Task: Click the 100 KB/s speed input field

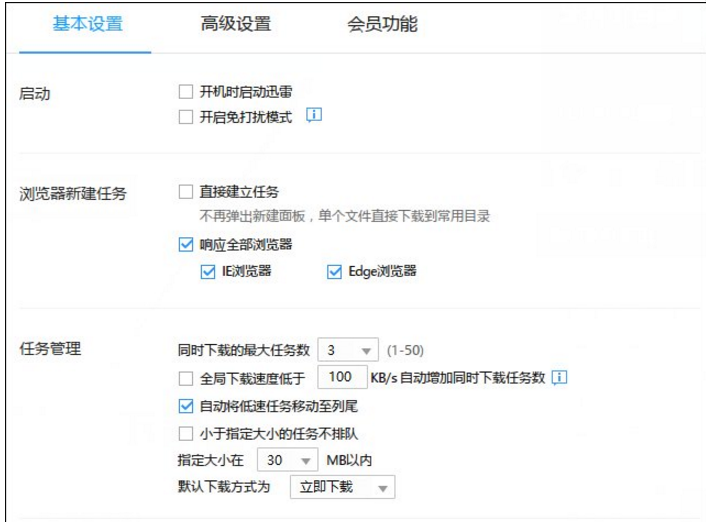Action: pyautogui.click(x=342, y=377)
